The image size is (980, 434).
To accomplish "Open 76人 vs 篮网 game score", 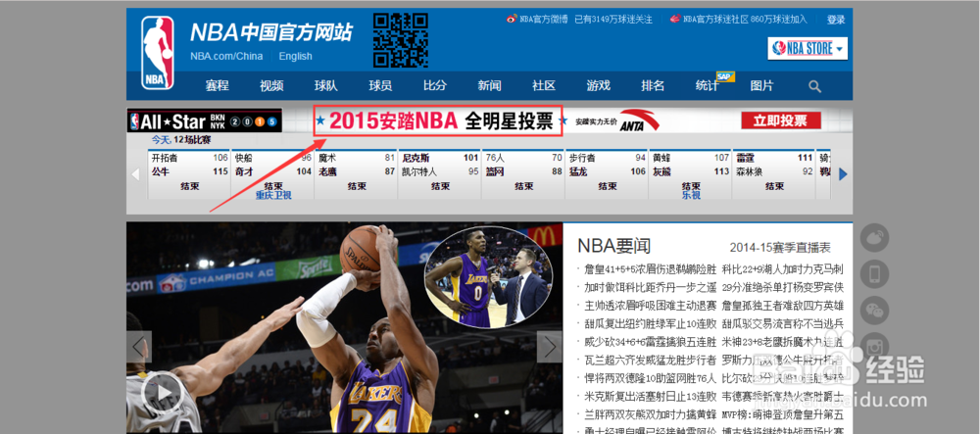I will click(x=523, y=174).
